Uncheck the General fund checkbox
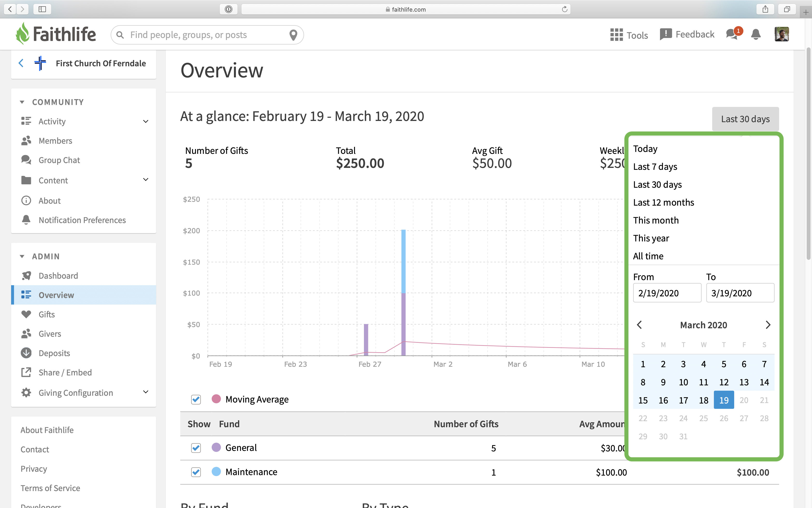 [x=196, y=448]
